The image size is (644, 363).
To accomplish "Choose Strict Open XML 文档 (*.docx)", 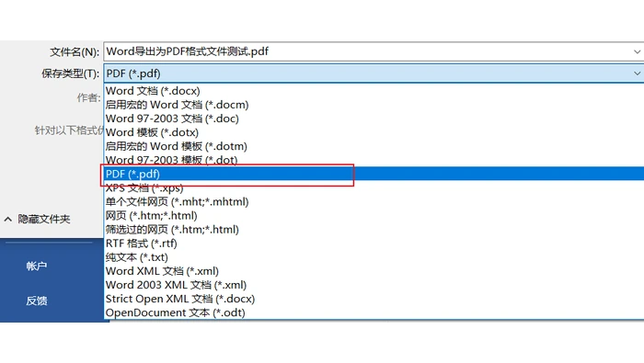I will point(374,299).
